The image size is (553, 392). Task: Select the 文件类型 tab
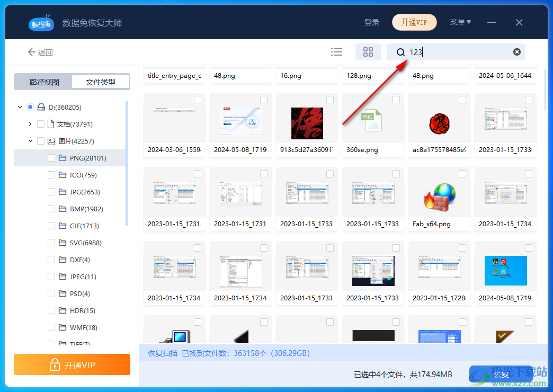tap(101, 82)
